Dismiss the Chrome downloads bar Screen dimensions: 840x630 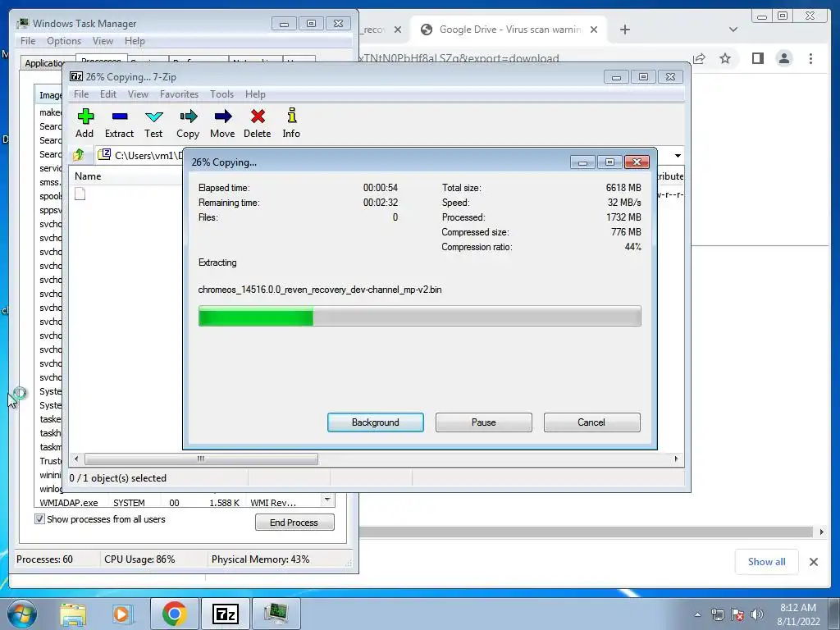(814, 562)
